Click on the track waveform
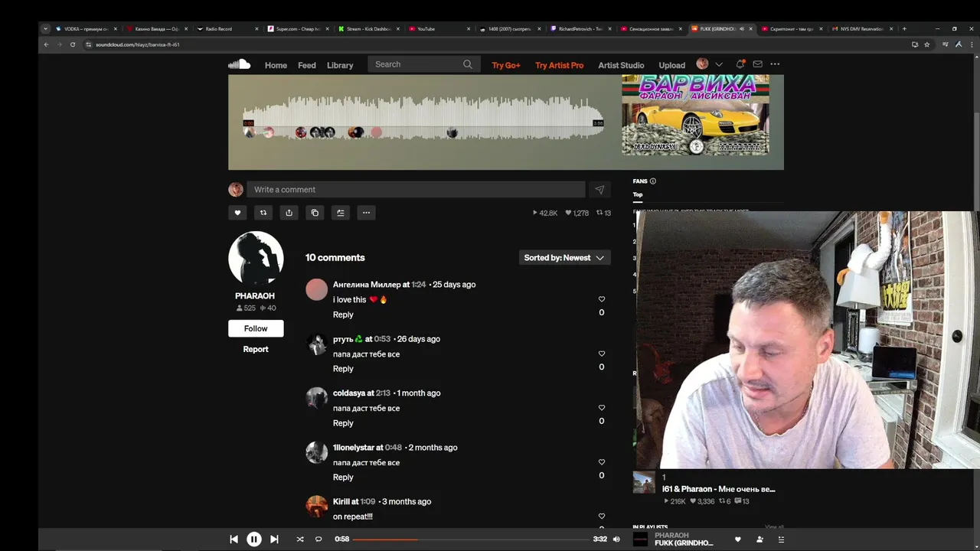Screen dimensions: 980x551 point(423,119)
